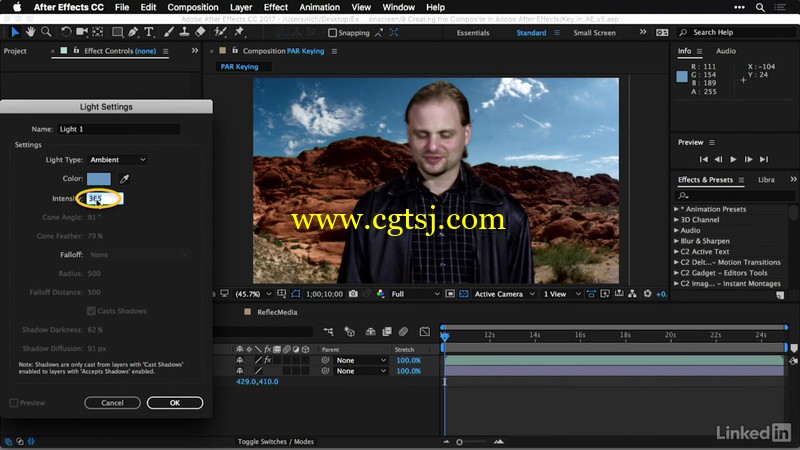Viewport: 800px width, 450px height.
Task: Open the Composition Mini-Flowchart icon
Action: pyautogui.click(x=328, y=332)
